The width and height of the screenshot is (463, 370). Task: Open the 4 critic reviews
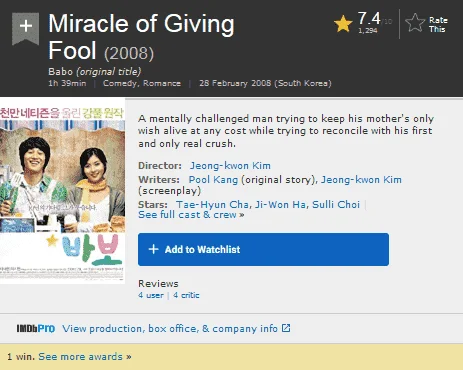(x=186, y=295)
